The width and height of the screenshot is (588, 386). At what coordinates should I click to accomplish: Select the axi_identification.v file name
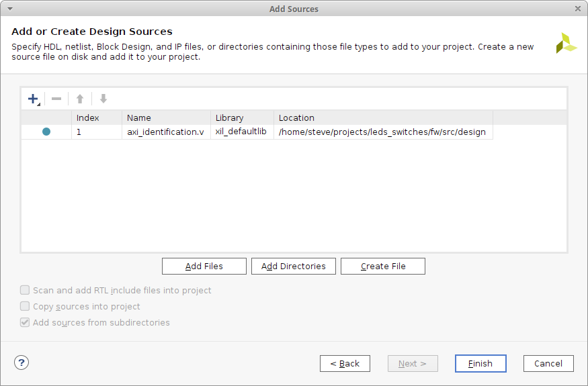click(x=165, y=132)
